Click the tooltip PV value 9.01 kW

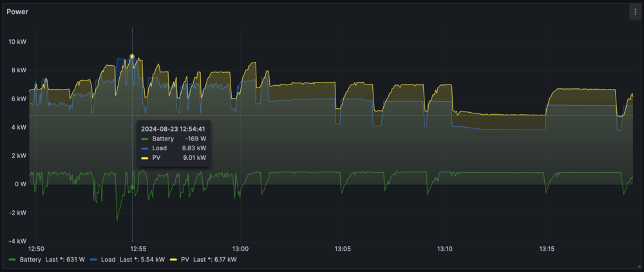coord(194,158)
